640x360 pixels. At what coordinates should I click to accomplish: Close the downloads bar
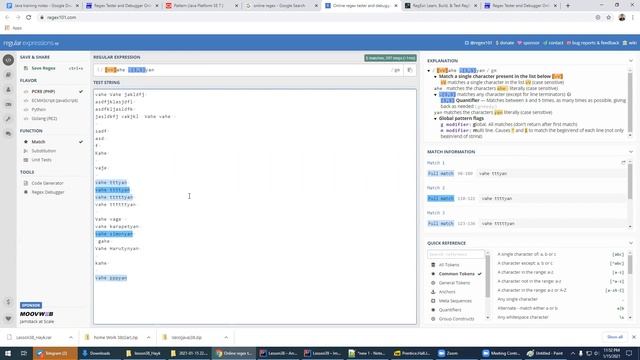[x=634, y=337]
